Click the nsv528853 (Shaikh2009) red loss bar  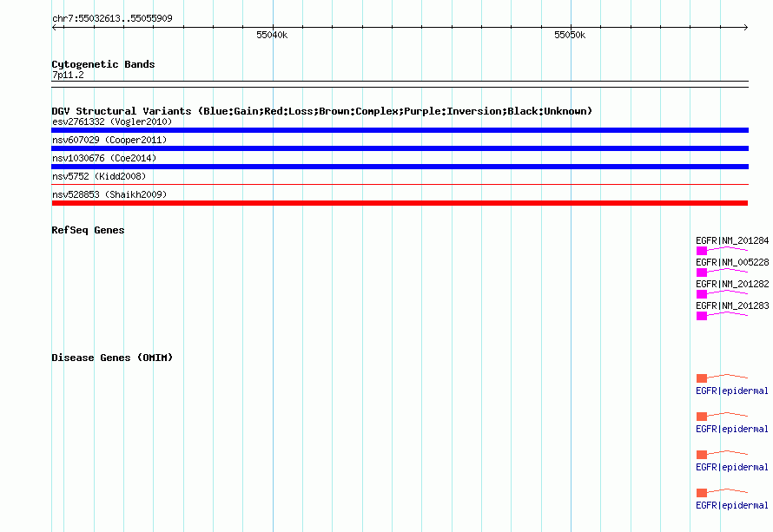(400, 203)
